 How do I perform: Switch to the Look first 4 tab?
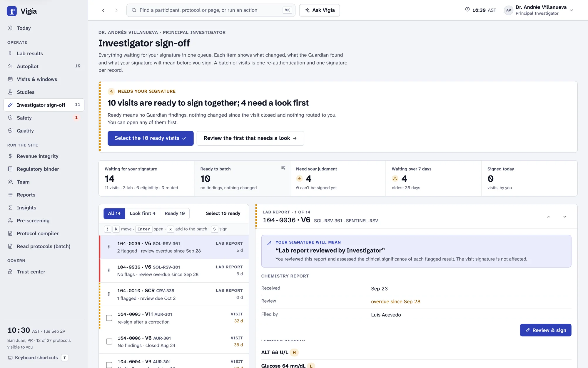click(x=143, y=213)
